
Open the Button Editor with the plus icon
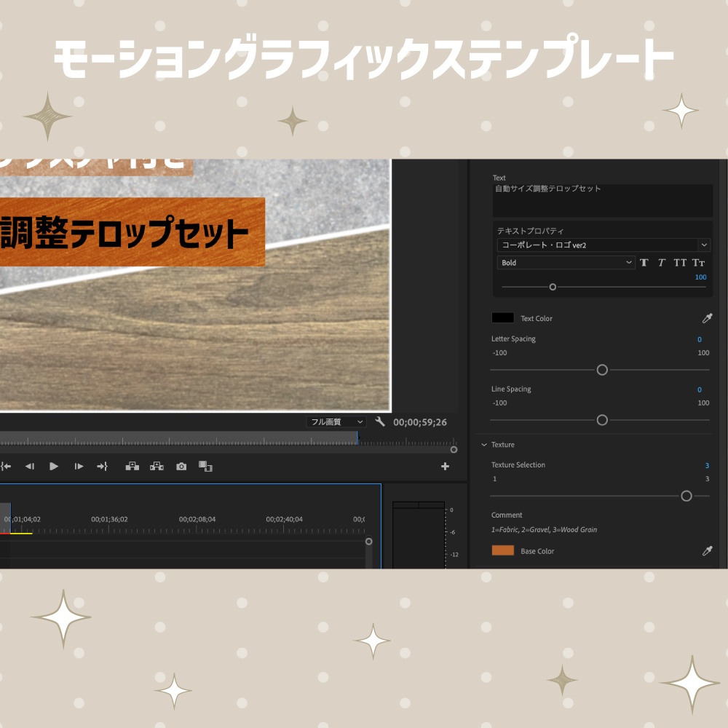pos(445,467)
